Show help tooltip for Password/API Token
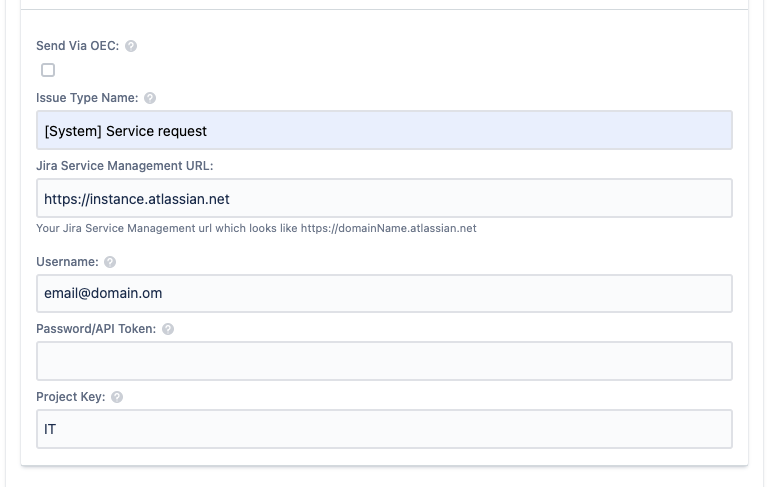The width and height of the screenshot is (783, 487). 168,329
